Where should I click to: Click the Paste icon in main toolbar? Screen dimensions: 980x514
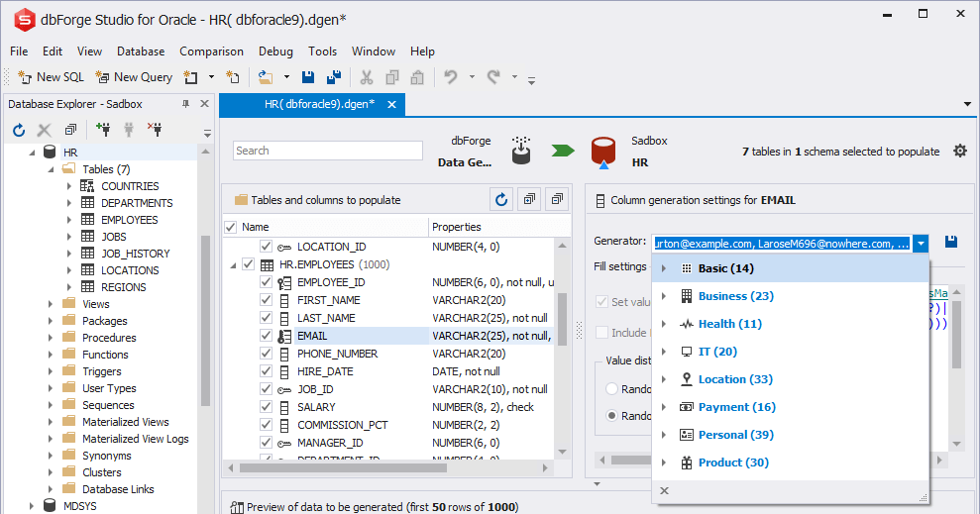tap(417, 77)
